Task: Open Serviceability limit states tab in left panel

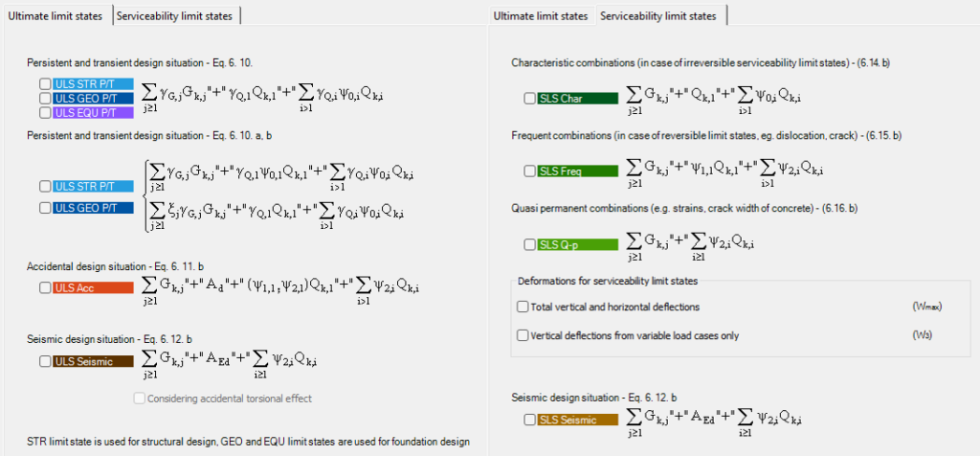Action: [x=174, y=16]
